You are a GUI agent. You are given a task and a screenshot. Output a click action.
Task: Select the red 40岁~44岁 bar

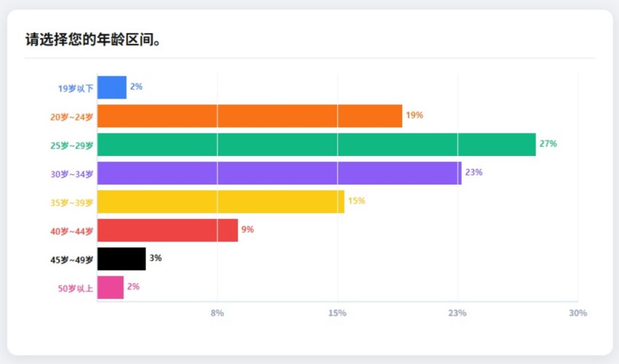pos(167,230)
